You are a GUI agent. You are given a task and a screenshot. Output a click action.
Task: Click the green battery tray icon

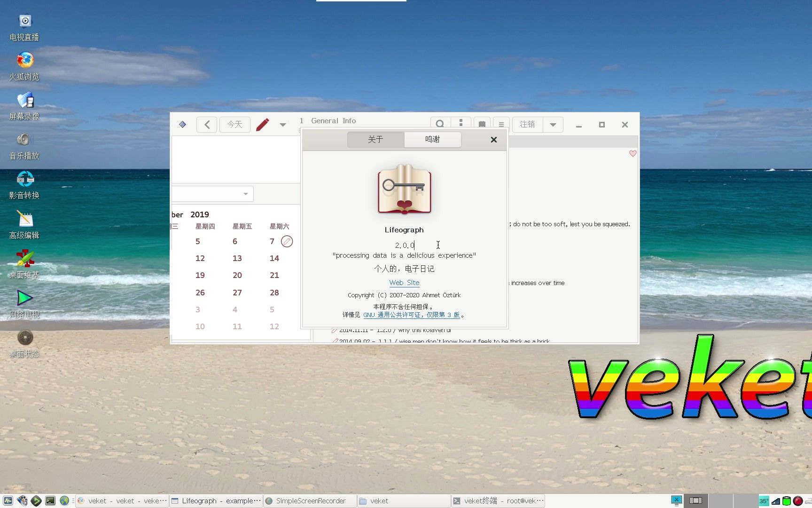coord(787,501)
